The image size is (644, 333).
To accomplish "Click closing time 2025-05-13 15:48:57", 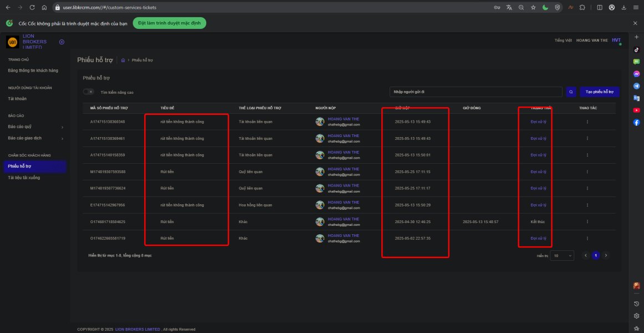I will coord(481,221).
